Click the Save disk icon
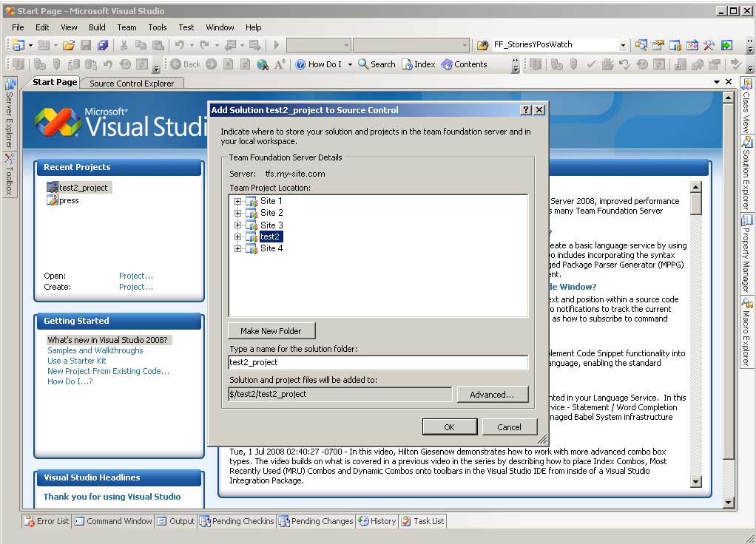Viewport: 756px width, 544px height. [x=86, y=45]
